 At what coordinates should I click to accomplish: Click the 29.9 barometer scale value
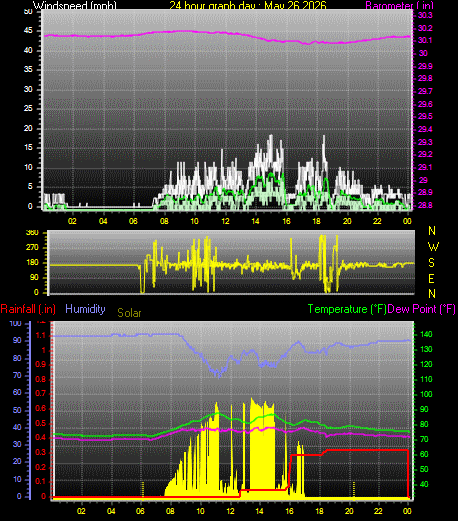pyautogui.click(x=425, y=66)
